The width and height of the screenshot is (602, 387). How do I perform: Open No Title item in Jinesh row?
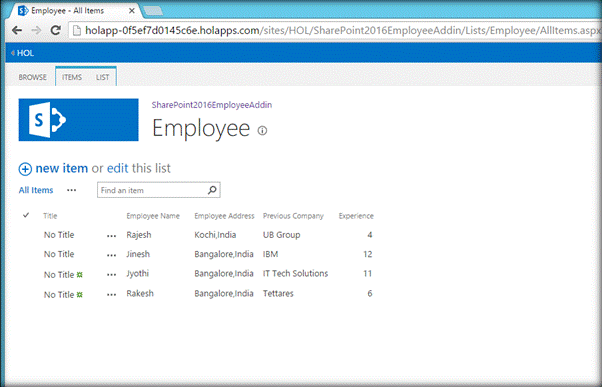[59, 254]
